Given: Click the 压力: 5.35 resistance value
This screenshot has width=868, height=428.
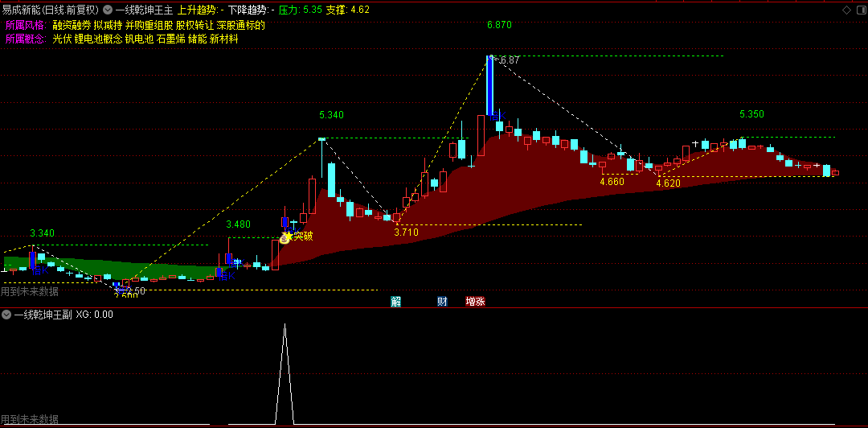Looking at the screenshot, I should pos(301,10).
